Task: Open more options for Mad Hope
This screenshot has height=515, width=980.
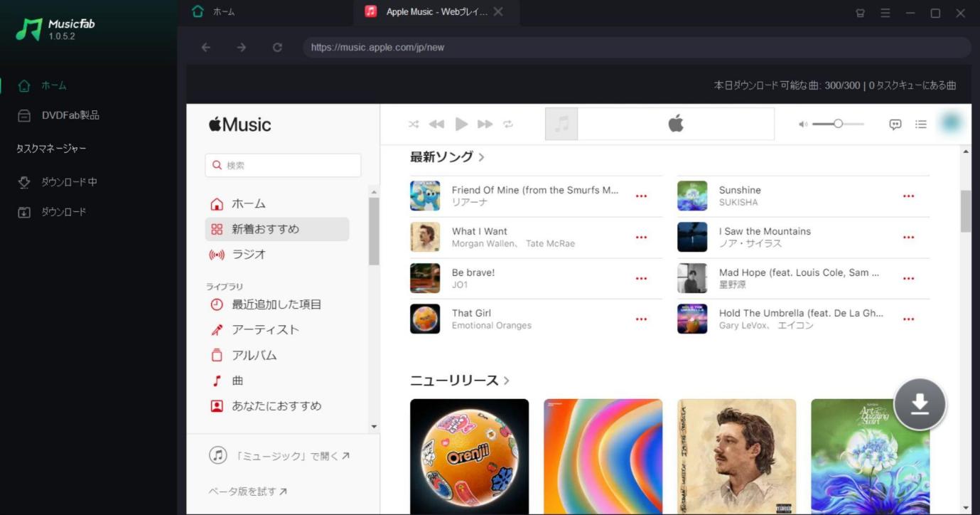Action: tap(908, 279)
